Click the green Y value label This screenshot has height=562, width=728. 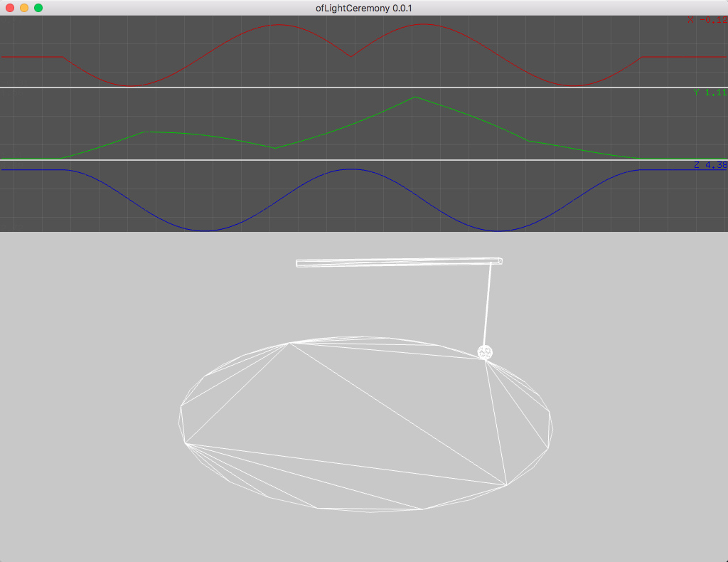(710, 92)
